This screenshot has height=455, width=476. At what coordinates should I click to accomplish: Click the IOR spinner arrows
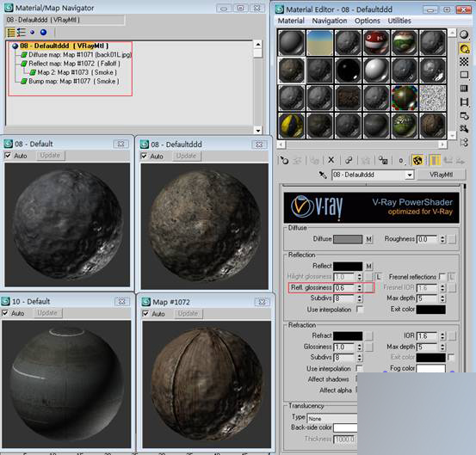click(x=442, y=336)
